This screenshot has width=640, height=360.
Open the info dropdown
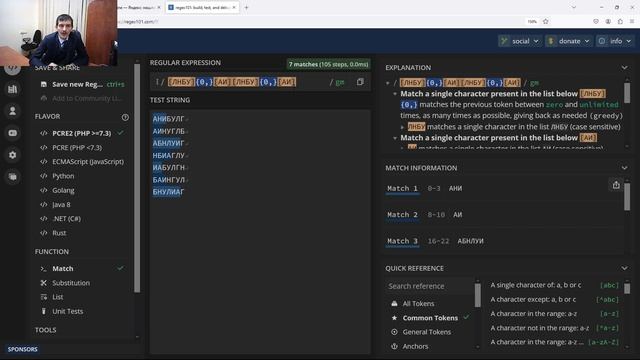coord(615,41)
